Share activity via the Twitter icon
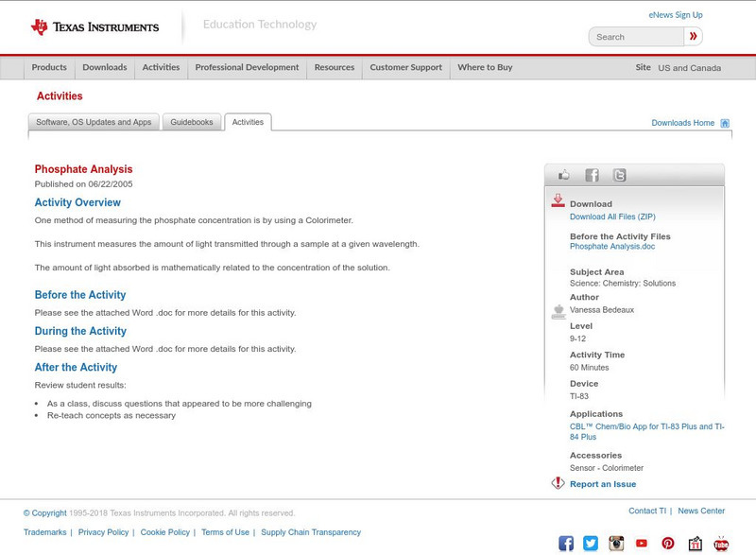Screen dimensions: 756x555 (x=618, y=174)
